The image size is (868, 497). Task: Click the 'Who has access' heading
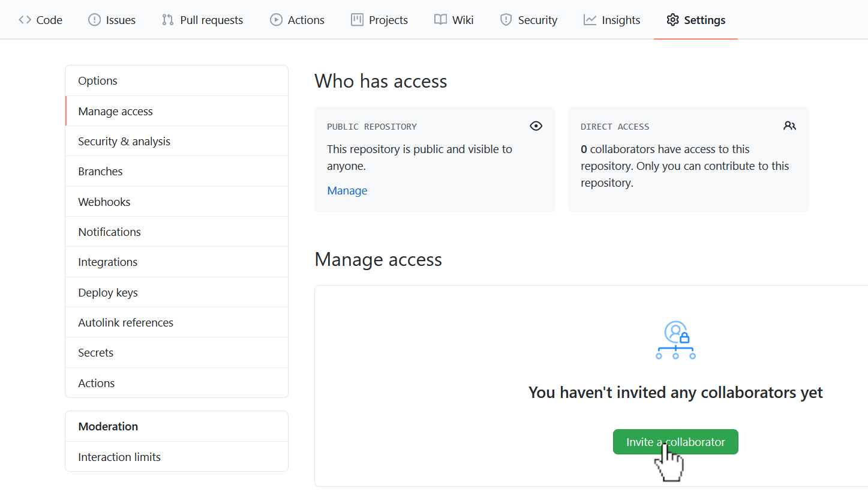(381, 81)
